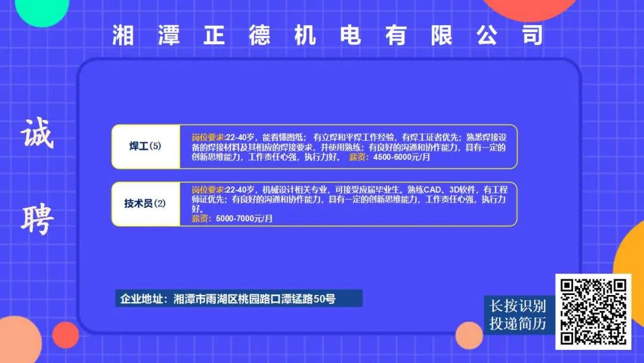This screenshot has width=644, height=363.
Task: Click the company title 湘潭正德机电有限公司
Action: point(328,35)
